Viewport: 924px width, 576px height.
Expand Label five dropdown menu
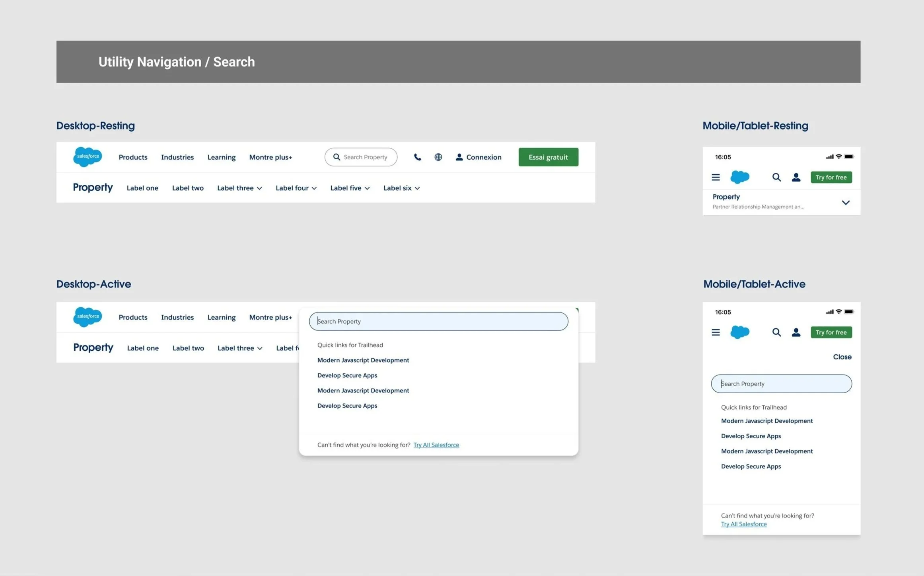(350, 188)
